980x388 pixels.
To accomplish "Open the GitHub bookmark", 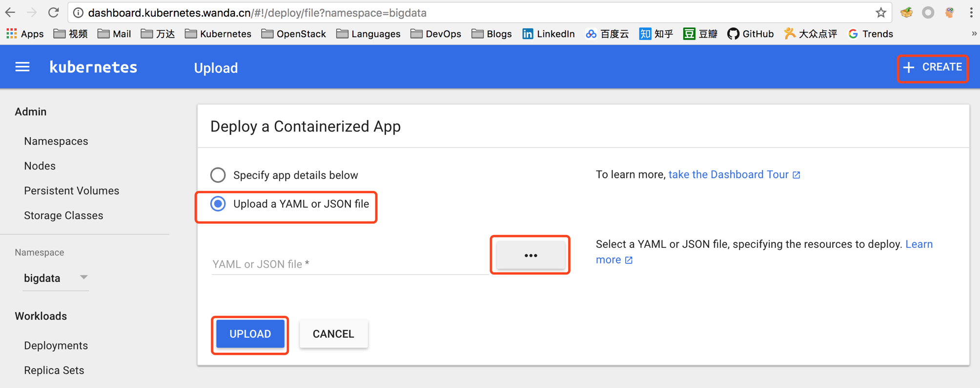I will tap(750, 34).
